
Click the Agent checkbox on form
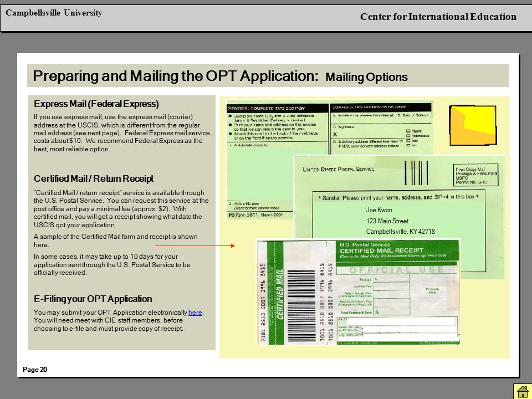[408, 131]
